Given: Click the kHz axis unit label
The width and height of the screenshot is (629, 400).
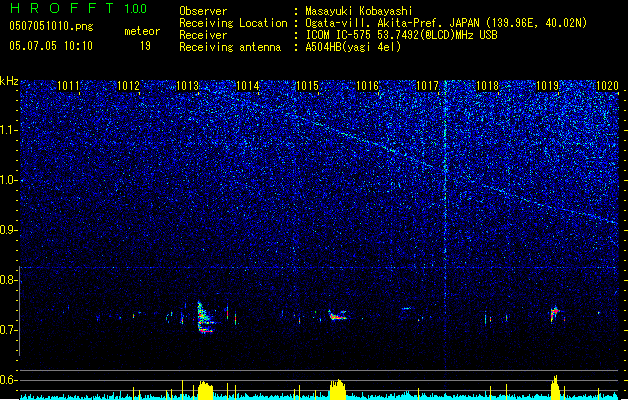Looking at the screenshot, I should tap(9, 81).
